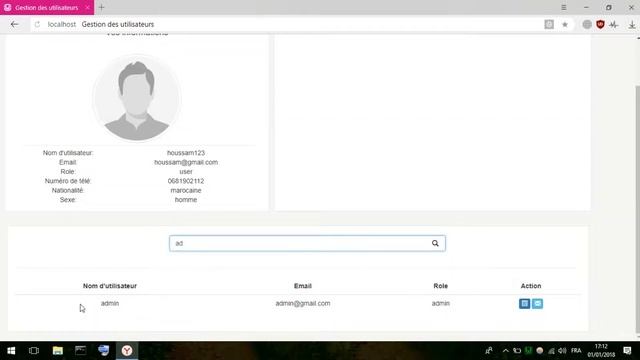Click the username value 'houssam123'
Image resolution: width=640 pixels, height=360 pixels.
(x=186, y=153)
